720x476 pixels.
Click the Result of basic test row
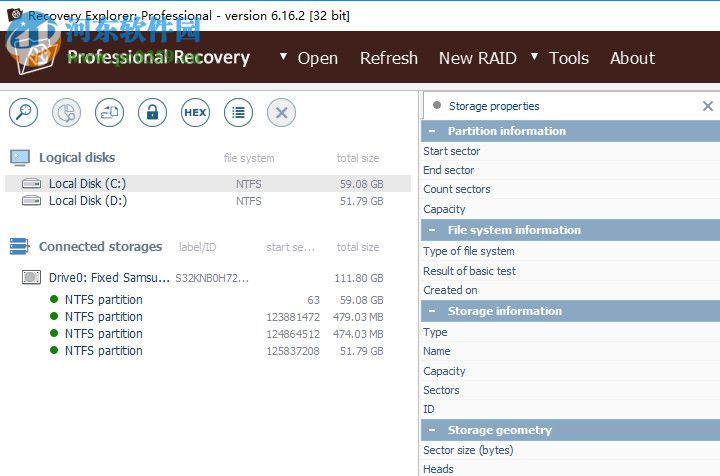[x=570, y=271]
